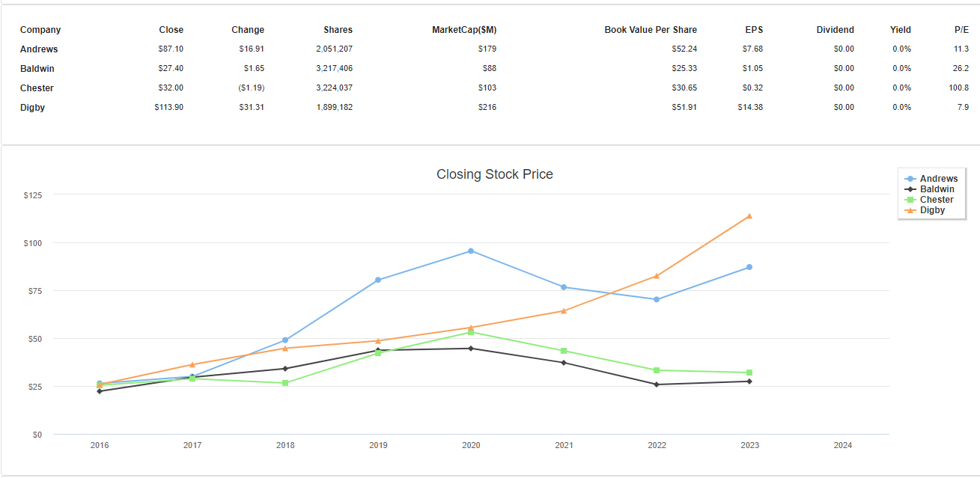This screenshot has width=980, height=478.
Task: Select the green square marker for Chester
Action: [x=912, y=199]
